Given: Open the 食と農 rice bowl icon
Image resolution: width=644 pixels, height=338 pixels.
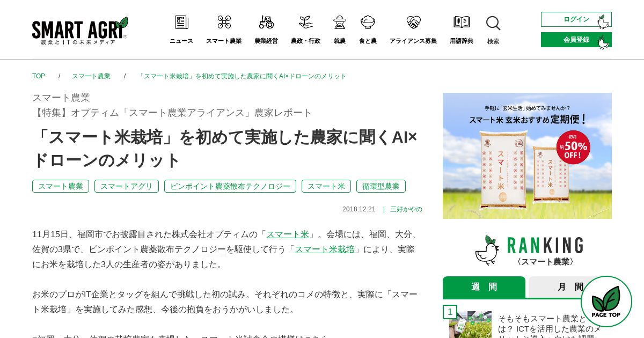Looking at the screenshot, I should tap(368, 22).
